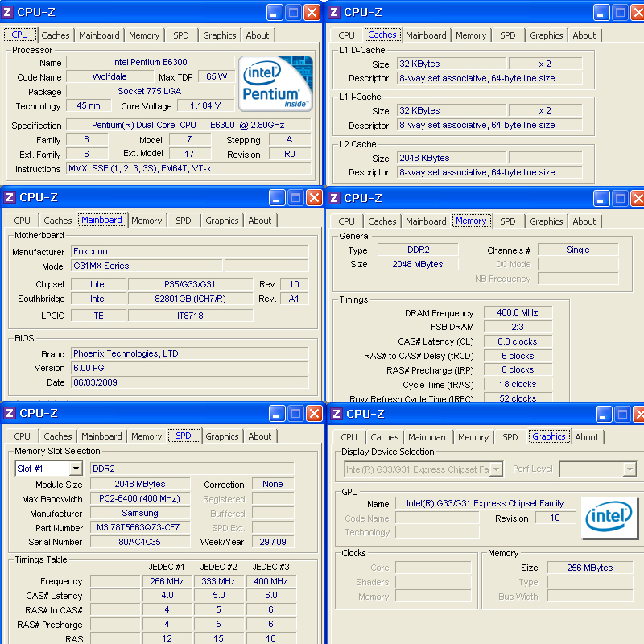
Task: Open SPD tab in the Memory window
Action: point(508,221)
